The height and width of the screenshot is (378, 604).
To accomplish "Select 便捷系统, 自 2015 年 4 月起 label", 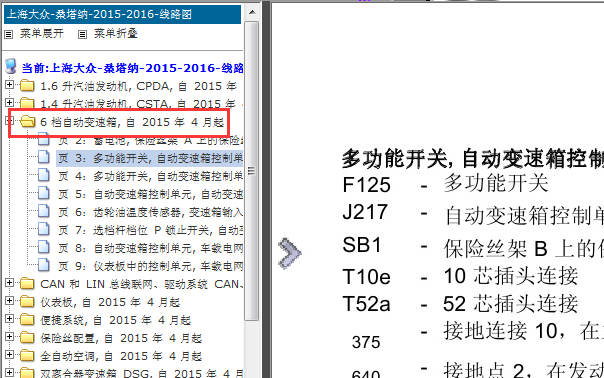I will (x=116, y=320).
